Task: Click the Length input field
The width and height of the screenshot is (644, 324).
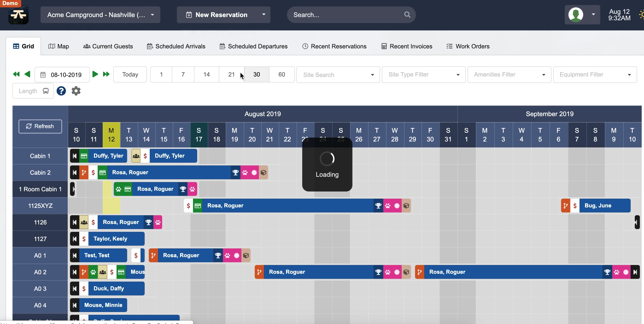Action: click(x=33, y=91)
